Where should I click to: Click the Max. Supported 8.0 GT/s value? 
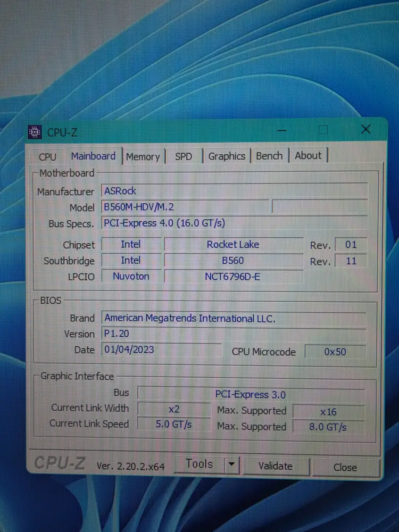point(328,427)
